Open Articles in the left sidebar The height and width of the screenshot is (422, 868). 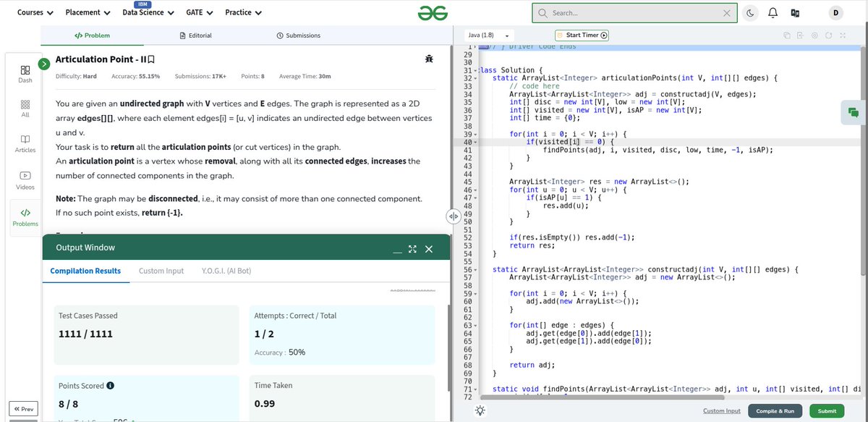(x=25, y=143)
